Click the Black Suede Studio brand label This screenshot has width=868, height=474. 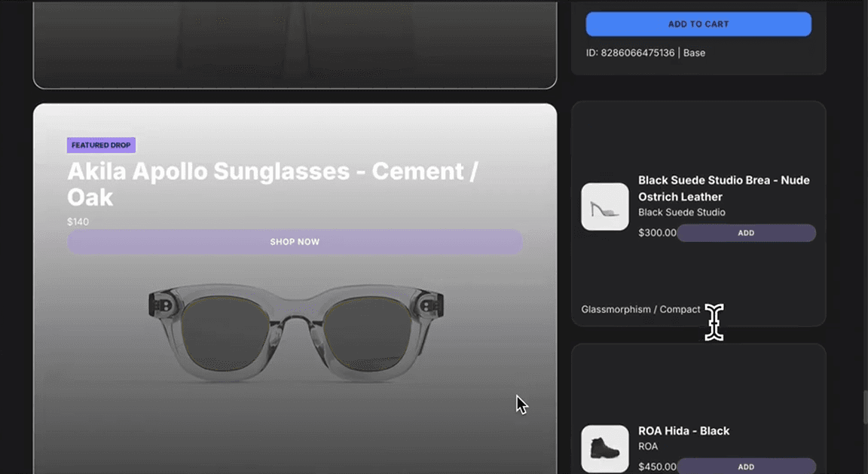pyautogui.click(x=681, y=212)
